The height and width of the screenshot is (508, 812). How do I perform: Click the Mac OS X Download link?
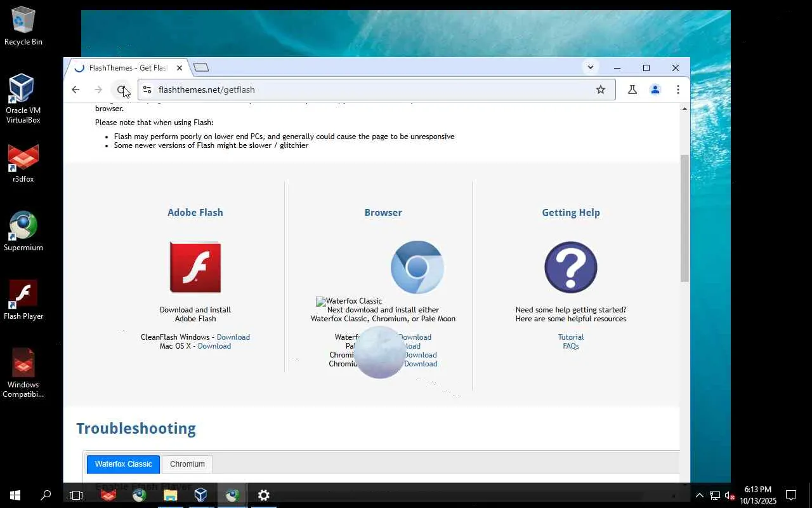(214, 346)
